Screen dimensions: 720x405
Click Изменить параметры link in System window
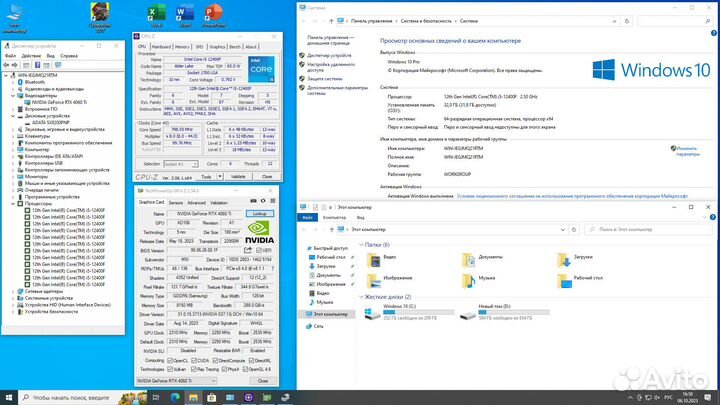pyautogui.click(x=687, y=151)
